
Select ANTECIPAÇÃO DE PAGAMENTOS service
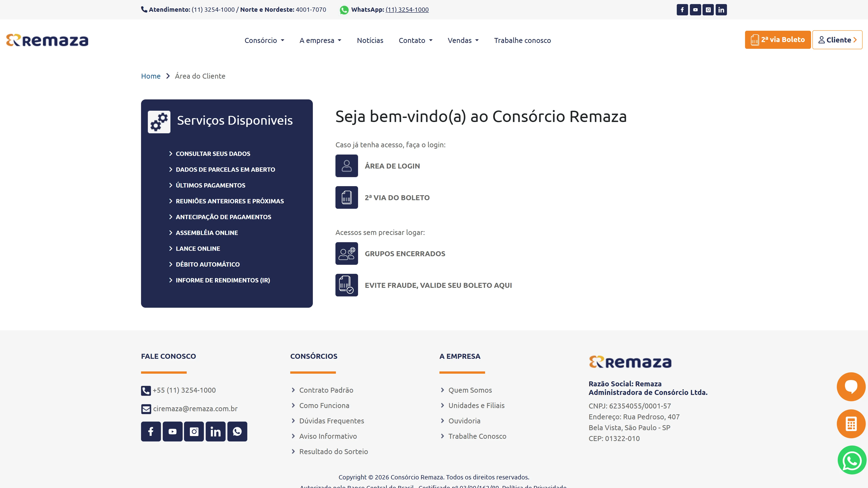[223, 217]
